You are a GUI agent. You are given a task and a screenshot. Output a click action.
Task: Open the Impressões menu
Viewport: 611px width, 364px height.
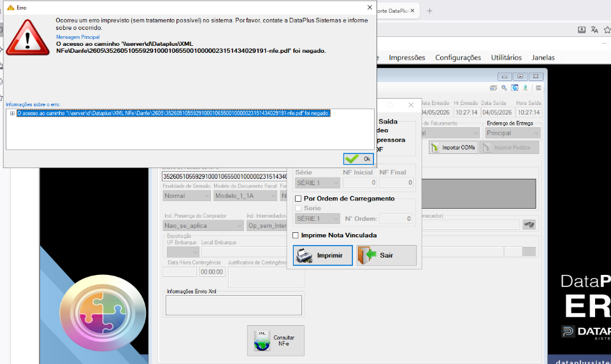pos(407,57)
